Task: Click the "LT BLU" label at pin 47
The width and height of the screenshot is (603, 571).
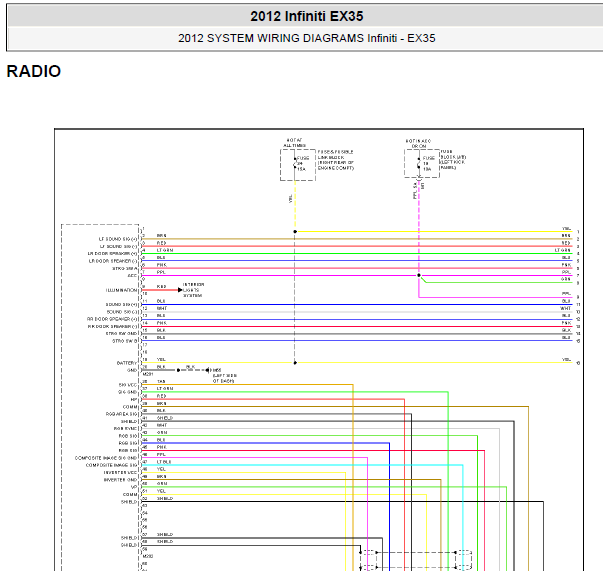Action: (164, 462)
